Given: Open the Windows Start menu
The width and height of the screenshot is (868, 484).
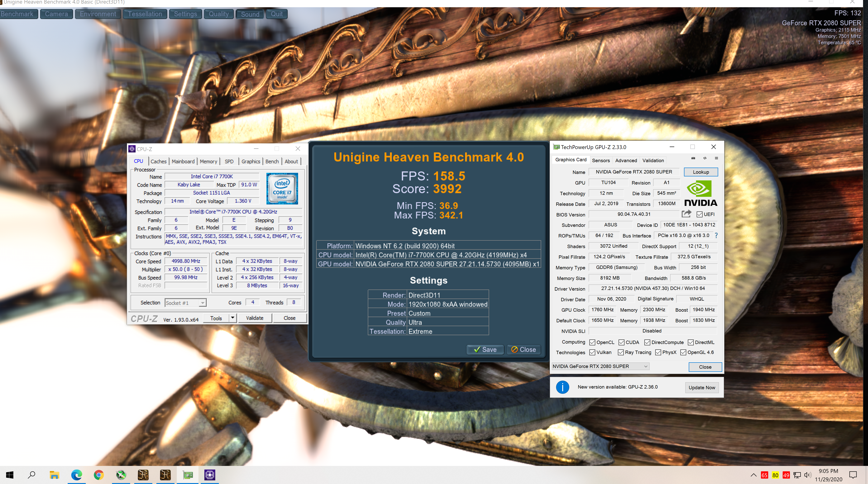Looking at the screenshot, I should pyautogui.click(x=10, y=475).
